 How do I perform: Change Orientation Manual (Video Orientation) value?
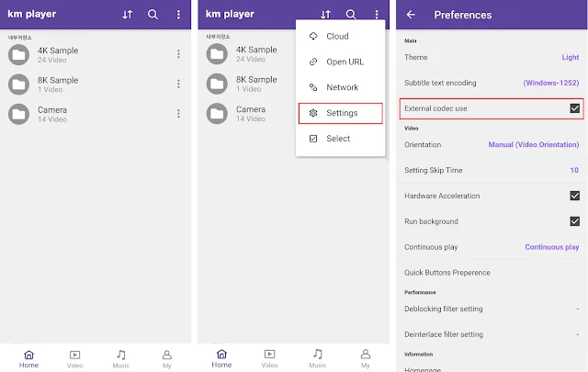pyautogui.click(x=533, y=145)
